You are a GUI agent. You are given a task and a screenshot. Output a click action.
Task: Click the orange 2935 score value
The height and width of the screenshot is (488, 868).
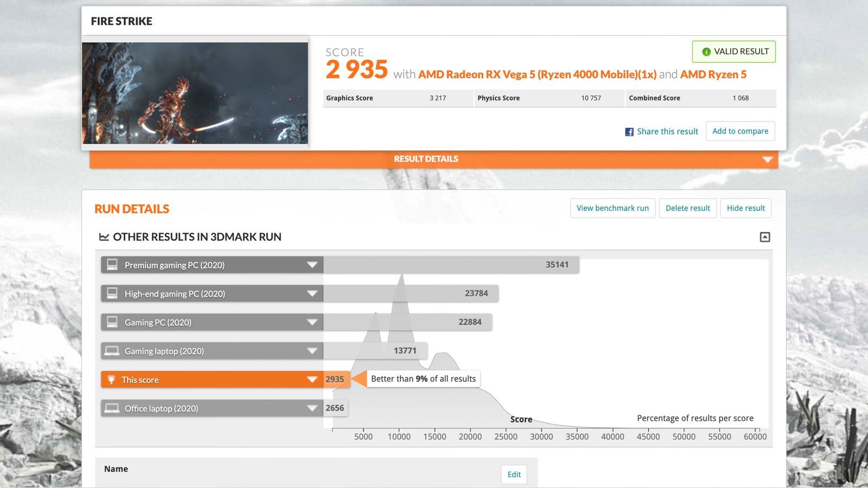[335, 380]
